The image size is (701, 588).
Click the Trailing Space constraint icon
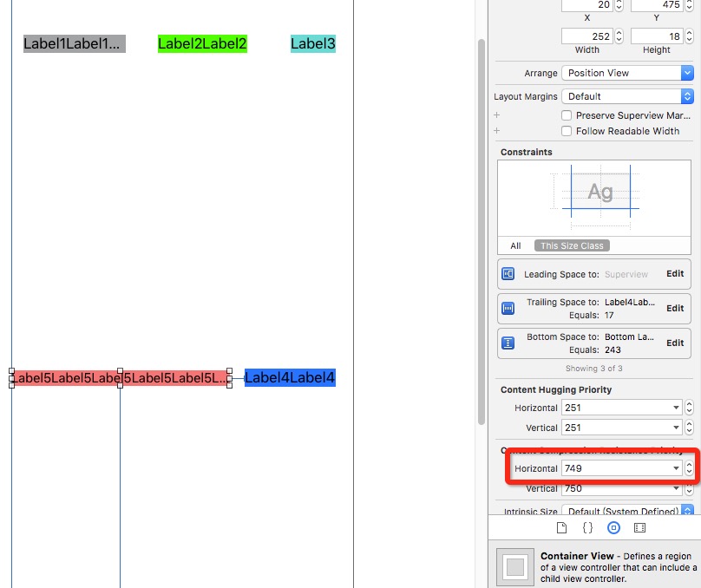click(508, 308)
